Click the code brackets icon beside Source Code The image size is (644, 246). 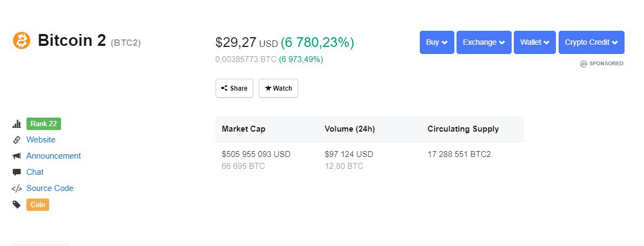pos(16,189)
